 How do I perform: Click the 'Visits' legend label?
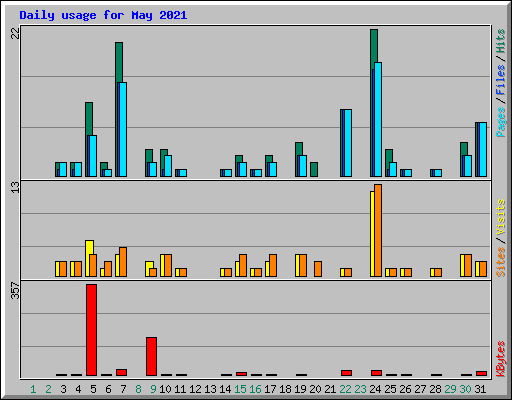pyautogui.click(x=500, y=217)
